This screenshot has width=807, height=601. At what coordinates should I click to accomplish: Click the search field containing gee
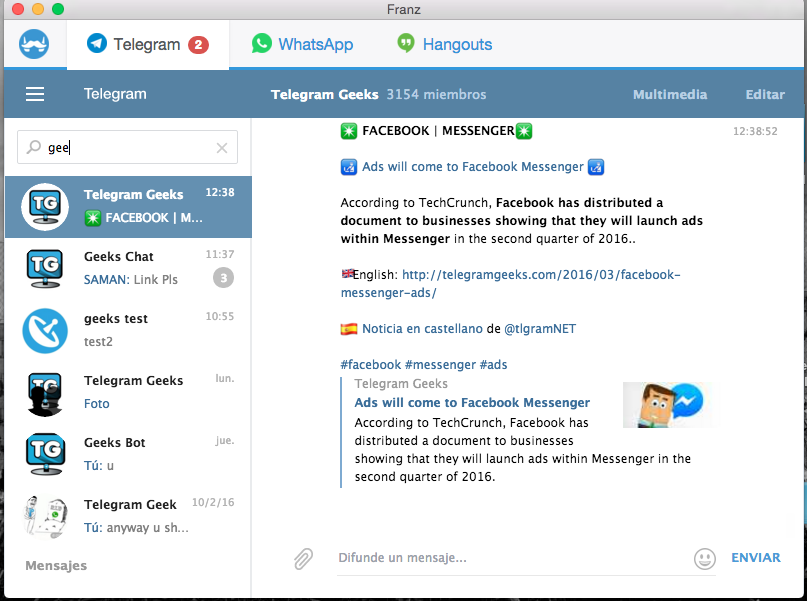[128, 148]
